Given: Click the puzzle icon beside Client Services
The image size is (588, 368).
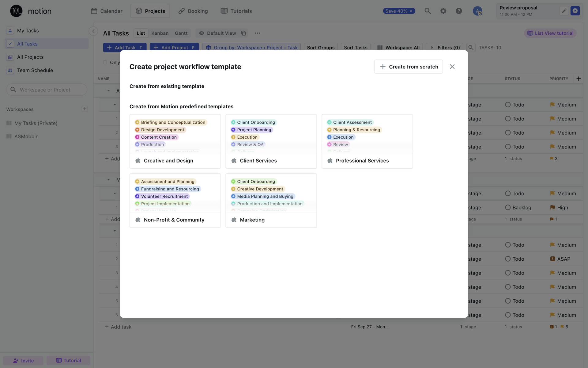Looking at the screenshot, I should tap(234, 161).
